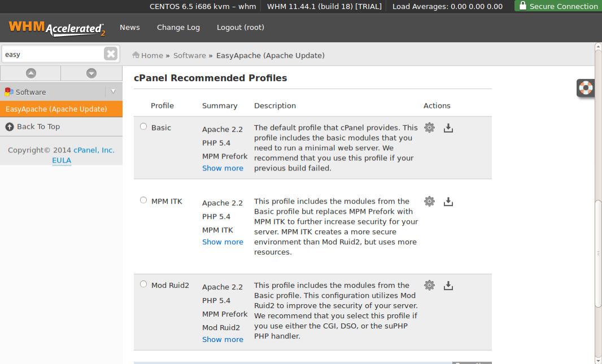Click 'EasyApache (Apache Update)' breadcrumb text
This screenshot has width=602, height=364.
coord(271,56)
